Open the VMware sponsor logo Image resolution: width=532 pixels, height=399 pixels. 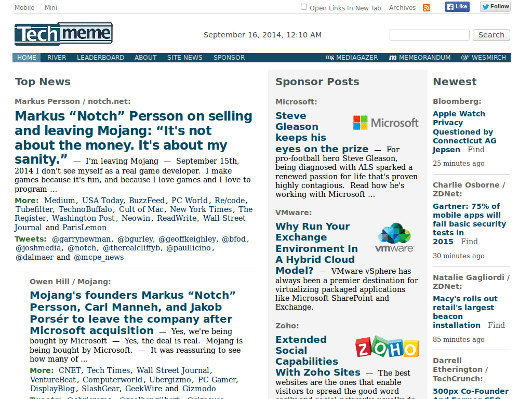(395, 237)
